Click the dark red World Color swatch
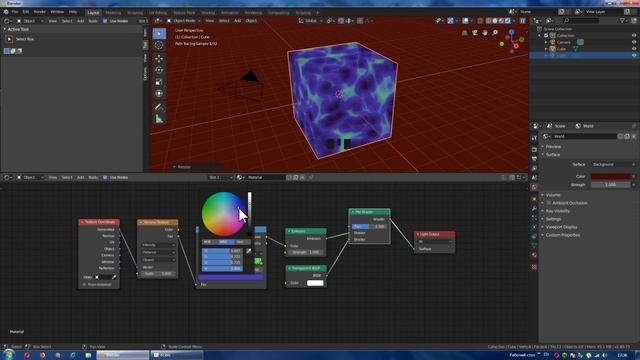640x360 pixels. [611, 176]
